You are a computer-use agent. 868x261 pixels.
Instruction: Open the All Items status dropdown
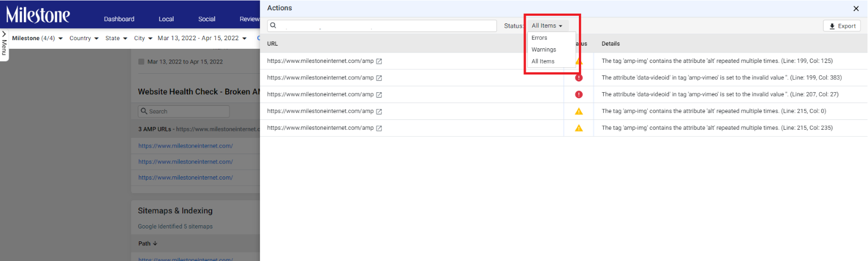(547, 26)
